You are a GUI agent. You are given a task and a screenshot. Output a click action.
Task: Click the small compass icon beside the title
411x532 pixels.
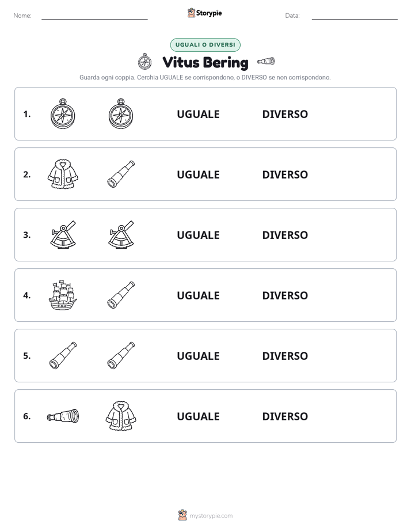click(x=145, y=62)
